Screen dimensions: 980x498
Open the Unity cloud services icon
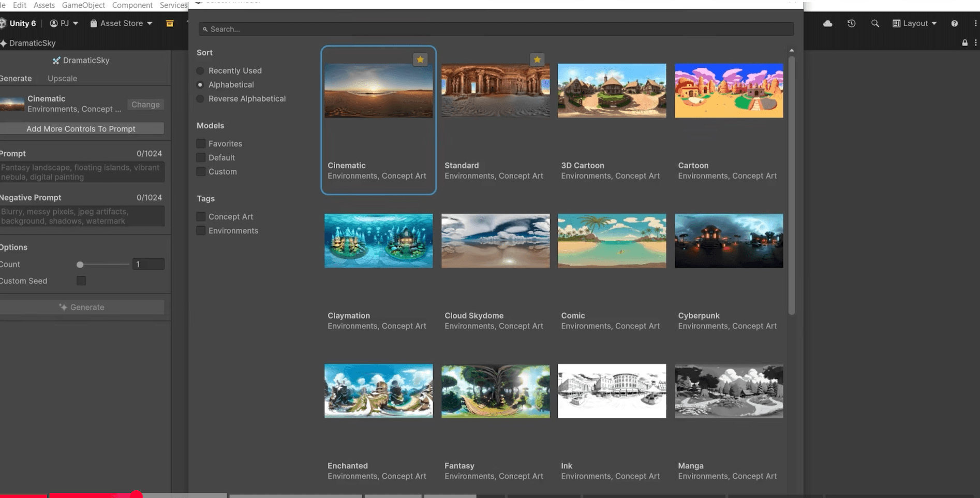coord(827,23)
